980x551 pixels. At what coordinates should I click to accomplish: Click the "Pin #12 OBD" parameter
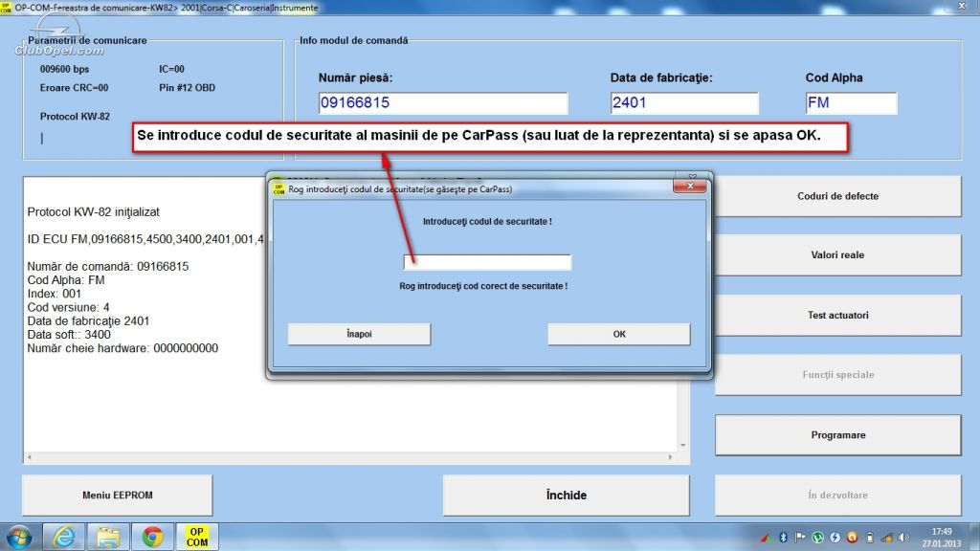coord(187,88)
